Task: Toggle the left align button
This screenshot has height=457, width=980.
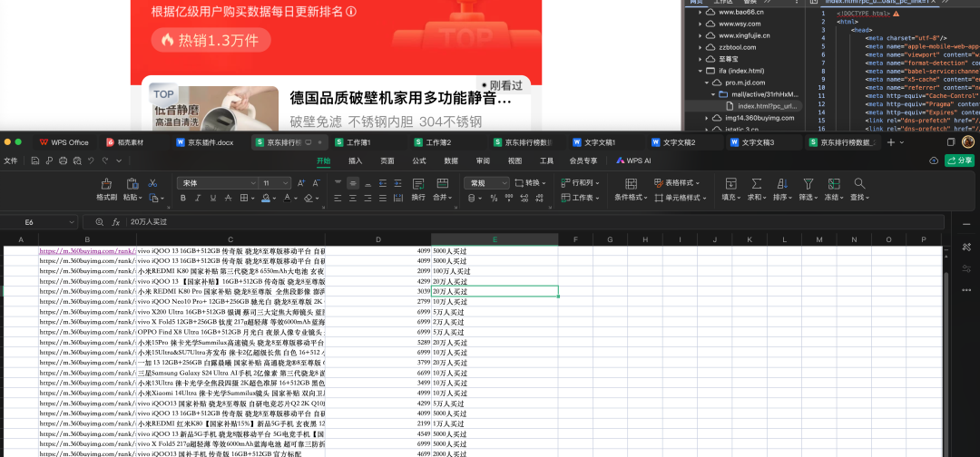Action: (x=338, y=198)
